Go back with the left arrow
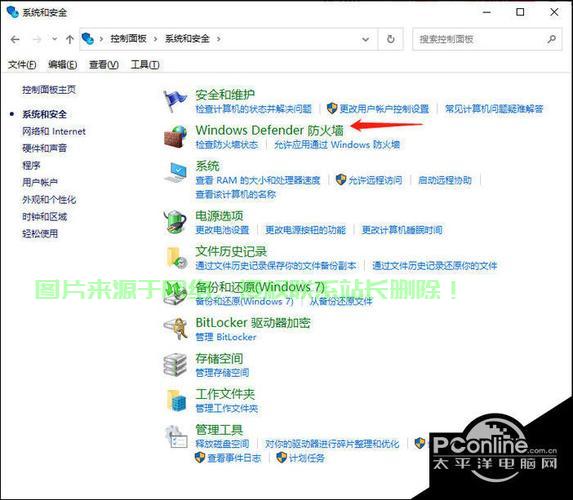Screen dimensions: 573x500 pos(15,39)
